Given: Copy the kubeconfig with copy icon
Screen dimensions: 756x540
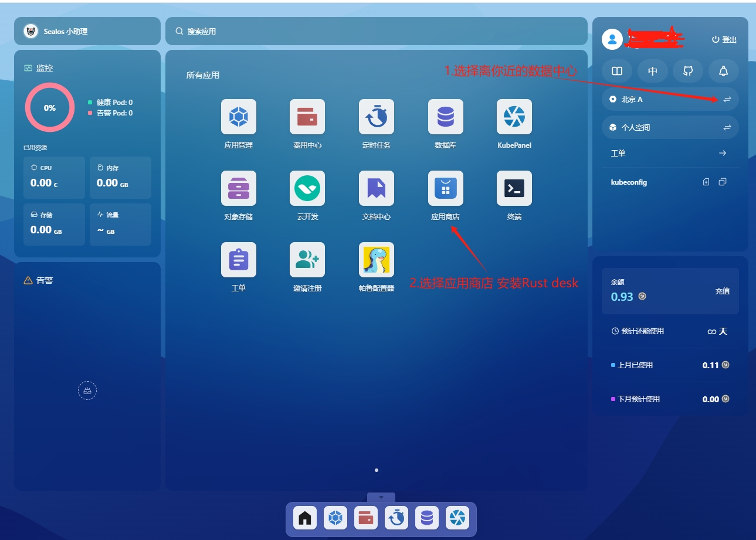Looking at the screenshot, I should point(723,182).
